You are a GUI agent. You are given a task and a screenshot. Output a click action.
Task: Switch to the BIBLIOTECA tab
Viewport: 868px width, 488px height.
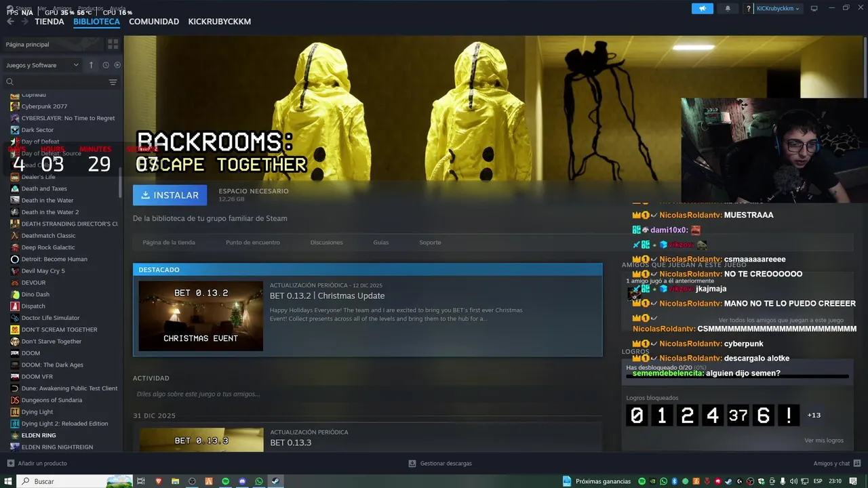click(96, 22)
